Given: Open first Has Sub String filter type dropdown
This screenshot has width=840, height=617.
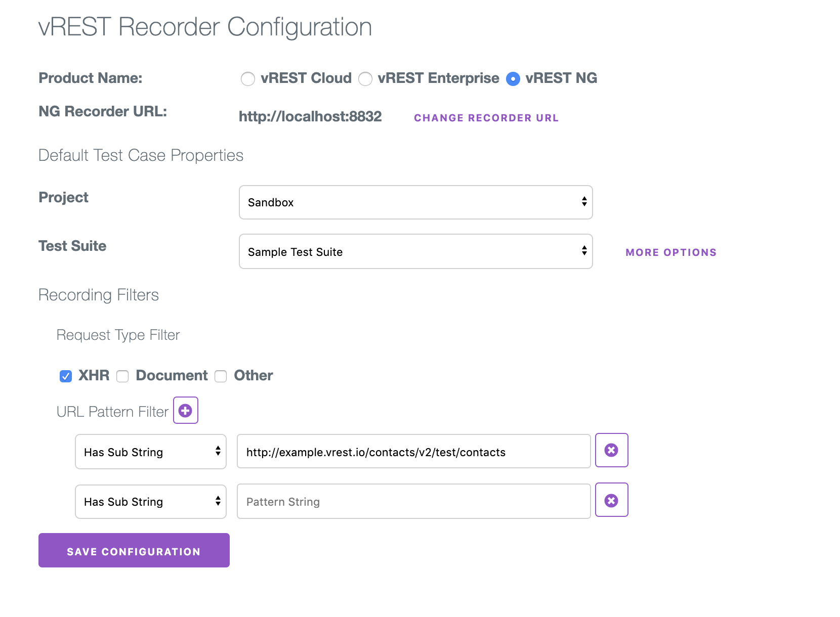Looking at the screenshot, I should 151,452.
